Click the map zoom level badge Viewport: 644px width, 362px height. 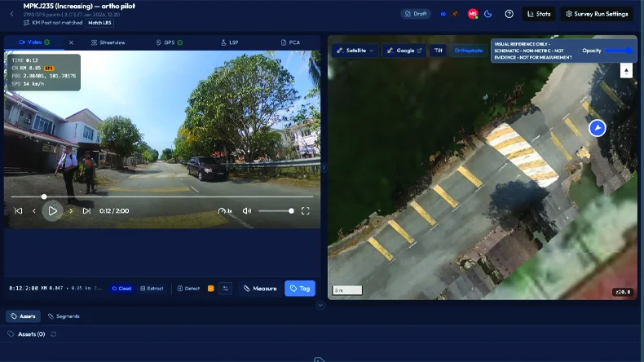(x=623, y=292)
